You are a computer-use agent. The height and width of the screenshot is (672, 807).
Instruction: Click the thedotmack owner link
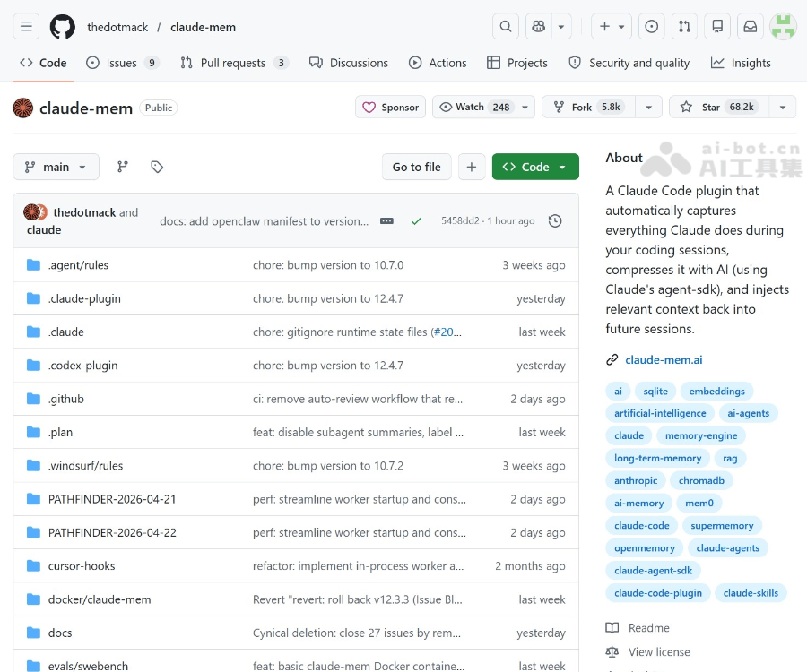(x=117, y=27)
